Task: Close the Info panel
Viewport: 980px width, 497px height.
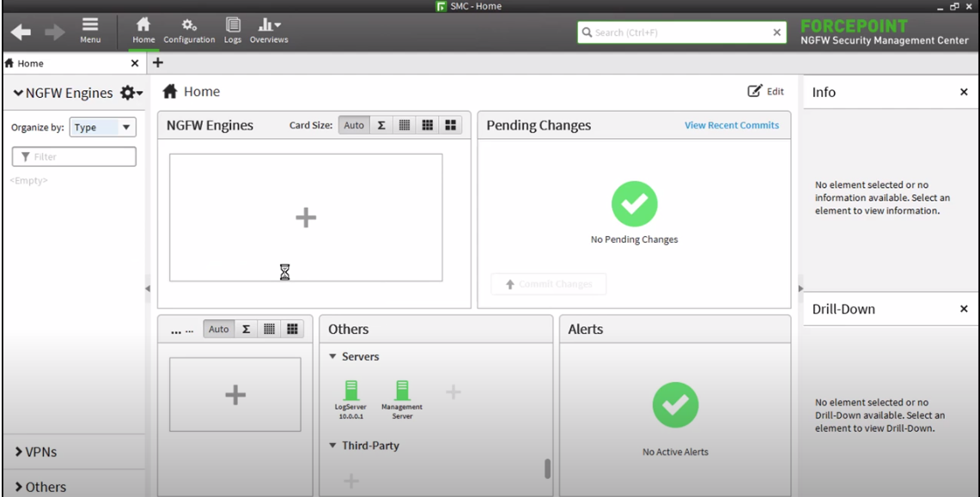Action: 964,92
